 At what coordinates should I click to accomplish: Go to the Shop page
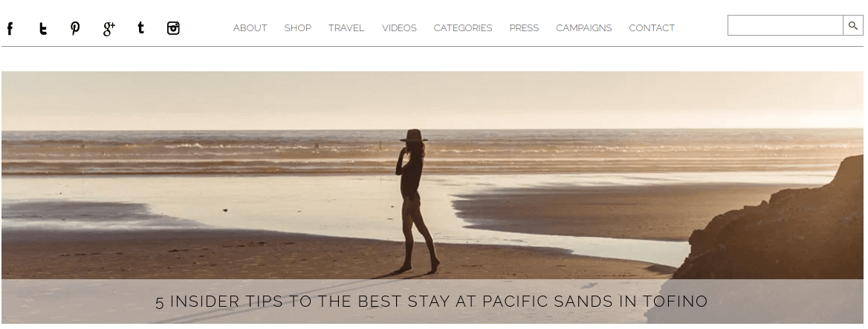pyautogui.click(x=298, y=27)
